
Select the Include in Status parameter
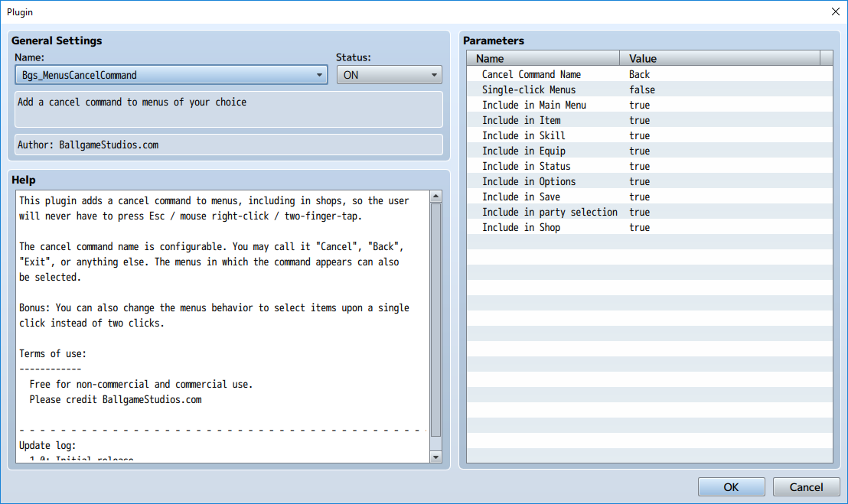[x=649, y=167]
